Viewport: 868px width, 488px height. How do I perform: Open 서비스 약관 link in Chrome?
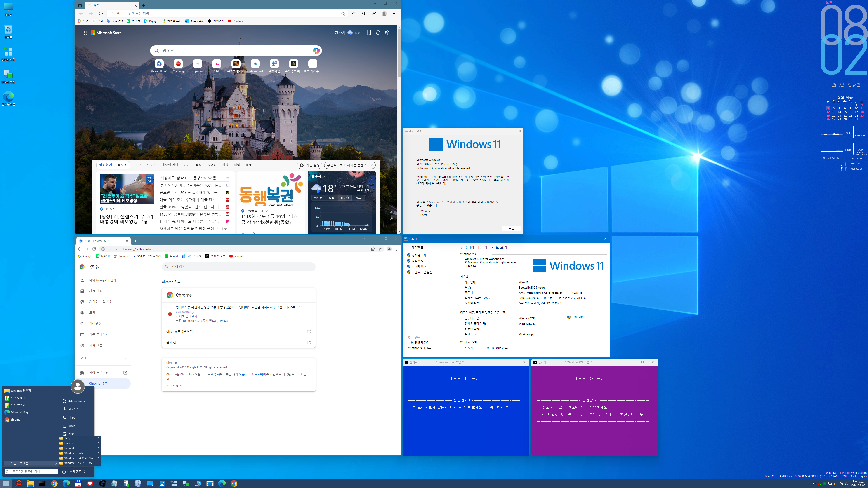pyautogui.click(x=174, y=386)
